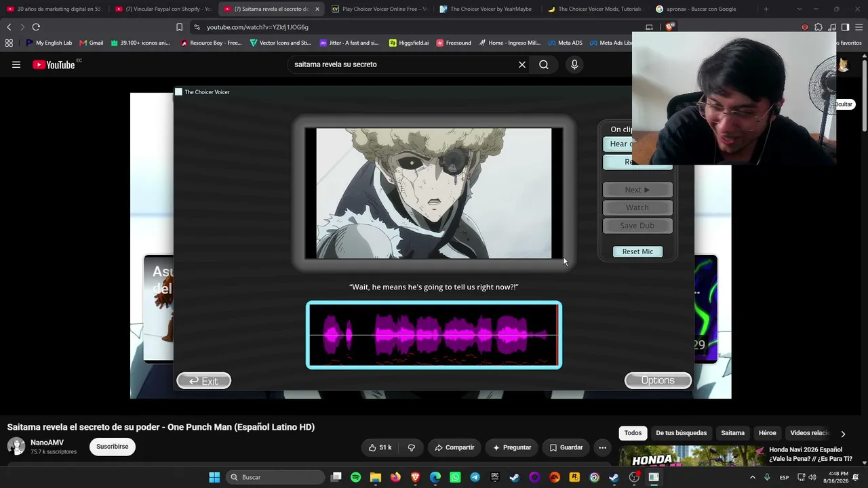
Task: Click the purple audio waveform display
Action: click(x=434, y=335)
